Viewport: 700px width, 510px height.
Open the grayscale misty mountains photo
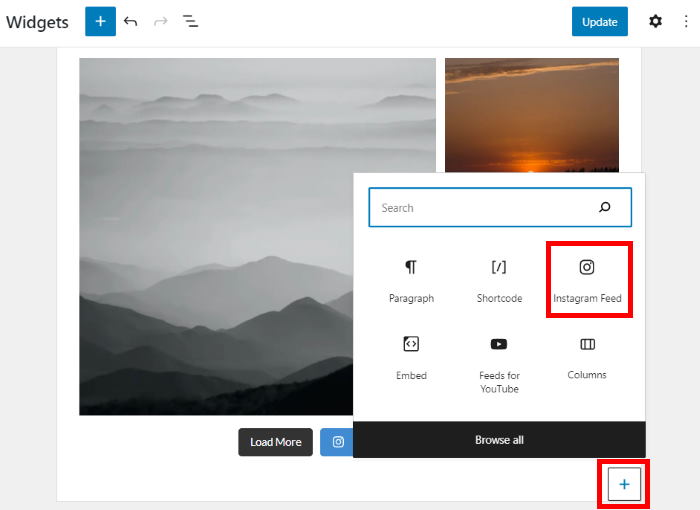[x=216, y=237]
